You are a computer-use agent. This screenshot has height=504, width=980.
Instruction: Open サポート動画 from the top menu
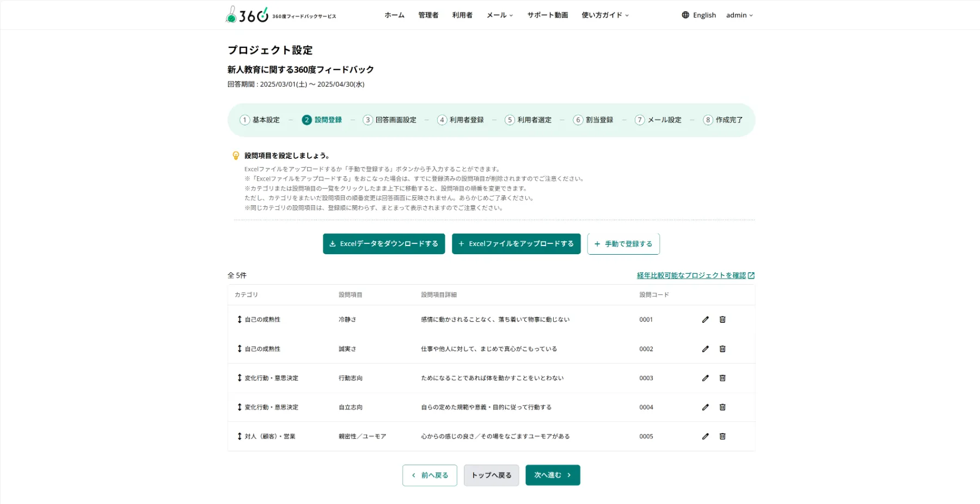point(547,15)
